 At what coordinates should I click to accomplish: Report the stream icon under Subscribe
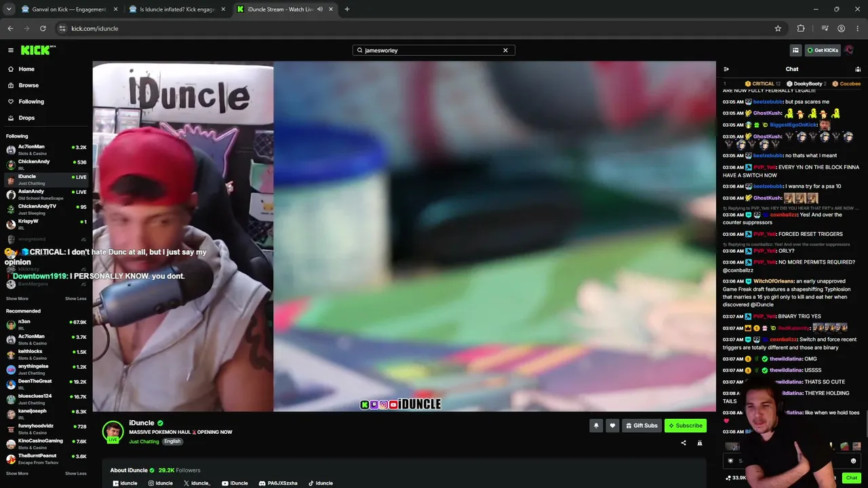pyautogui.click(x=700, y=443)
